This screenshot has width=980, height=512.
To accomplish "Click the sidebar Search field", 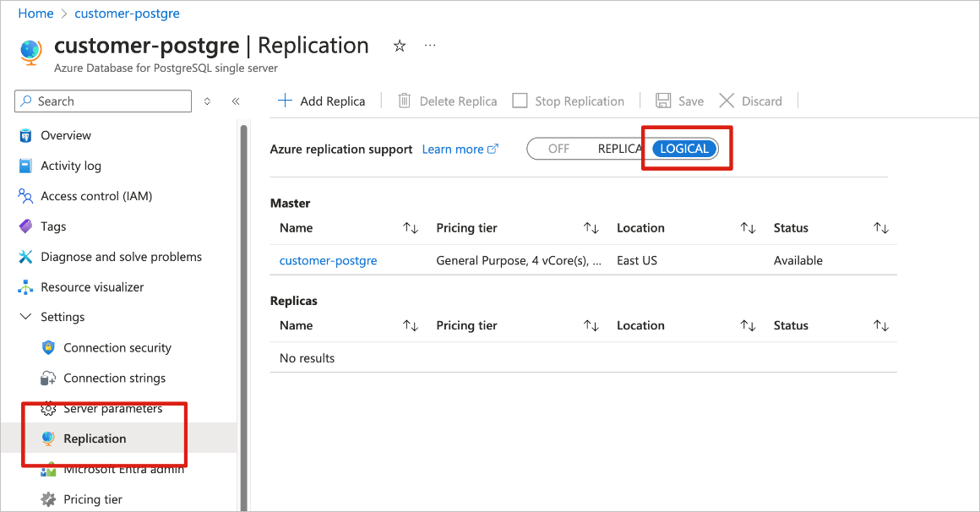I will 103,101.
